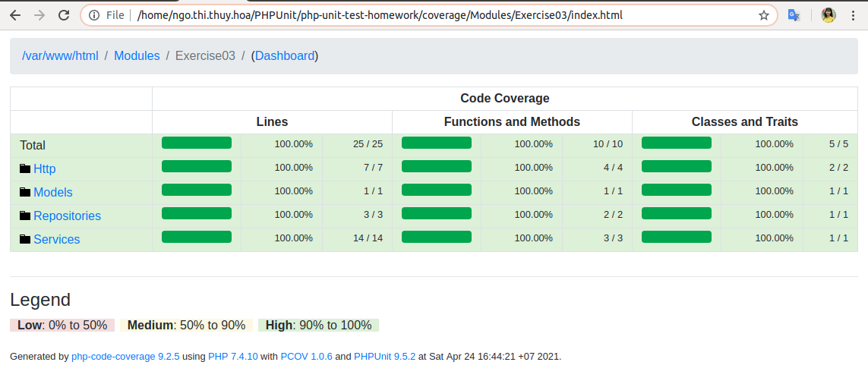Open the Google Translate extension icon
The width and height of the screenshot is (868, 384).
pyautogui.click(x=794, y=15)
